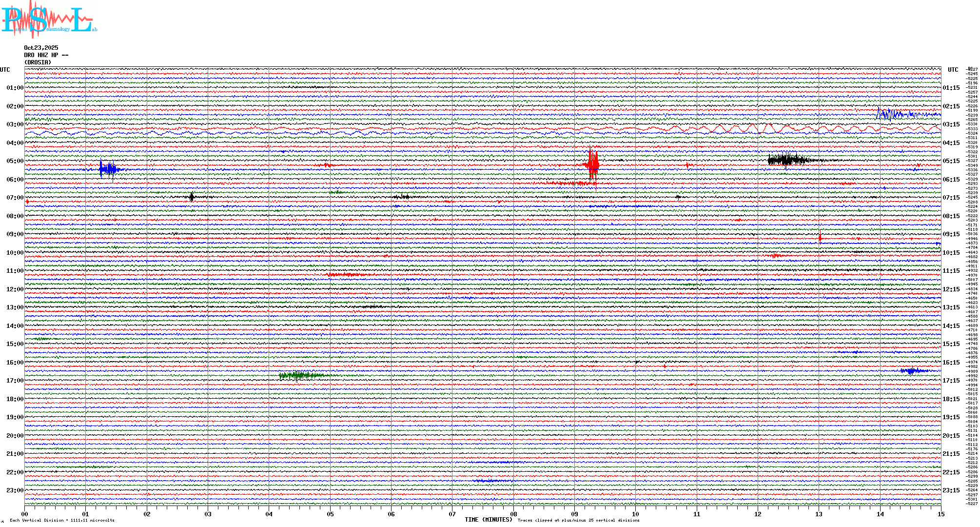Click the blue seismic event near minute 1
This screenshot has height=527, width=980.
[108, 169]
